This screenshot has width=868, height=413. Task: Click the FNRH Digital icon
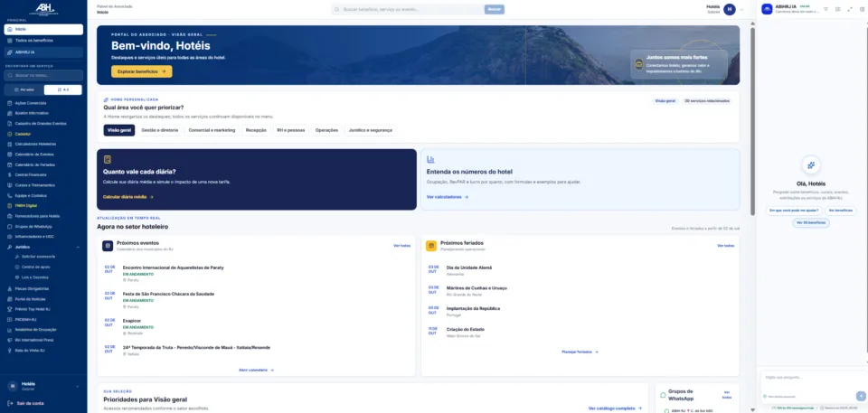(x=10, y=206)
